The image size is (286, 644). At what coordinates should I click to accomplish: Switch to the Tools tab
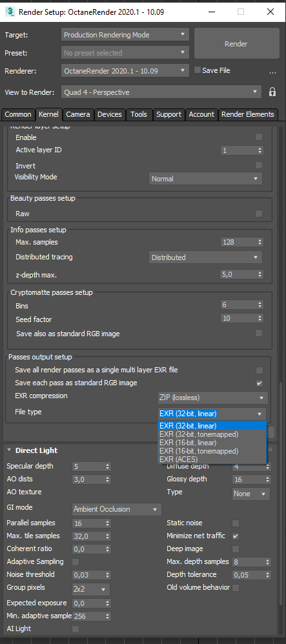139,115
